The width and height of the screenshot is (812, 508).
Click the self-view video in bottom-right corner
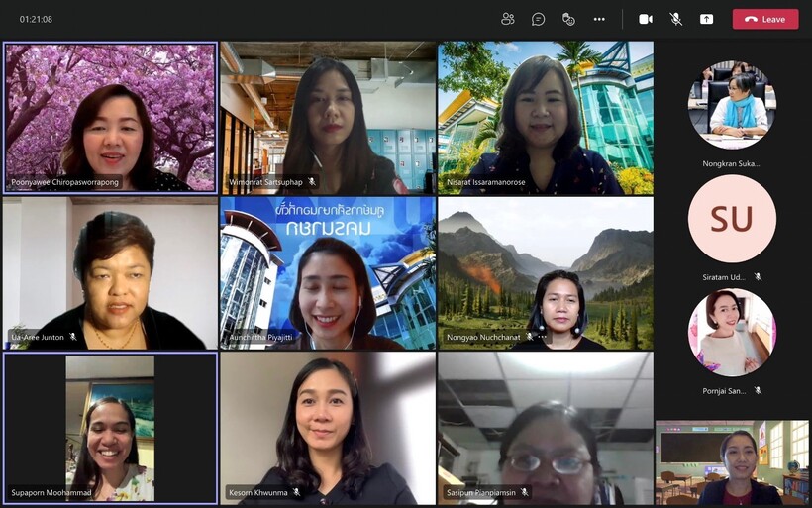coord(732,462)
